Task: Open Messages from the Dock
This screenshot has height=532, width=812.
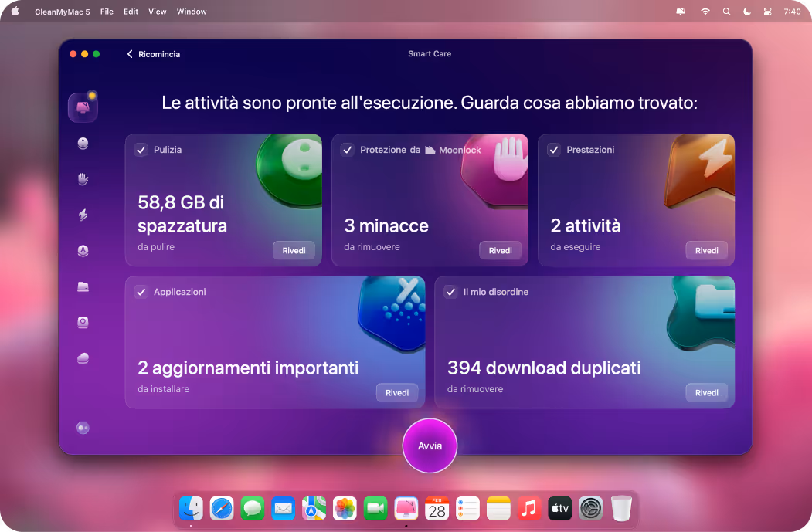Action: [x=252, y=509]
